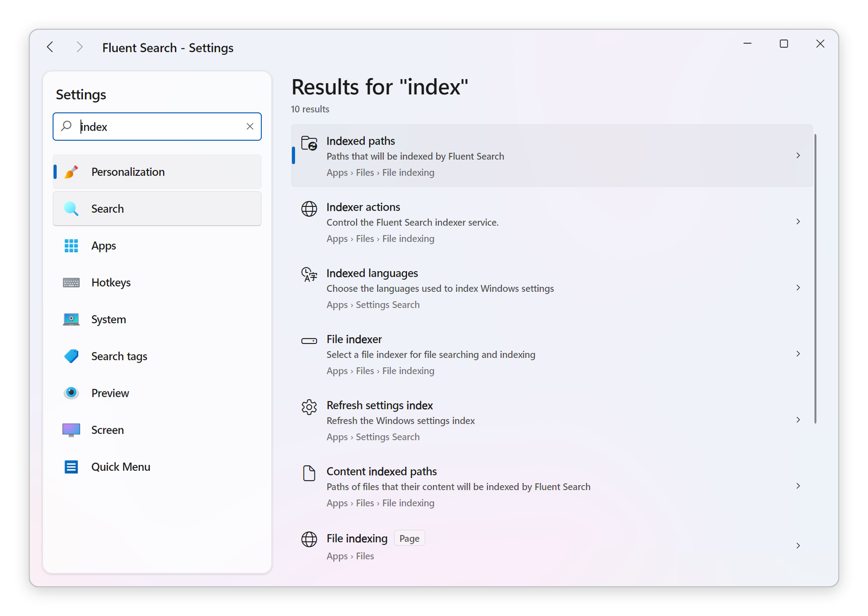Click the System laptop icon

coord(71,319)
